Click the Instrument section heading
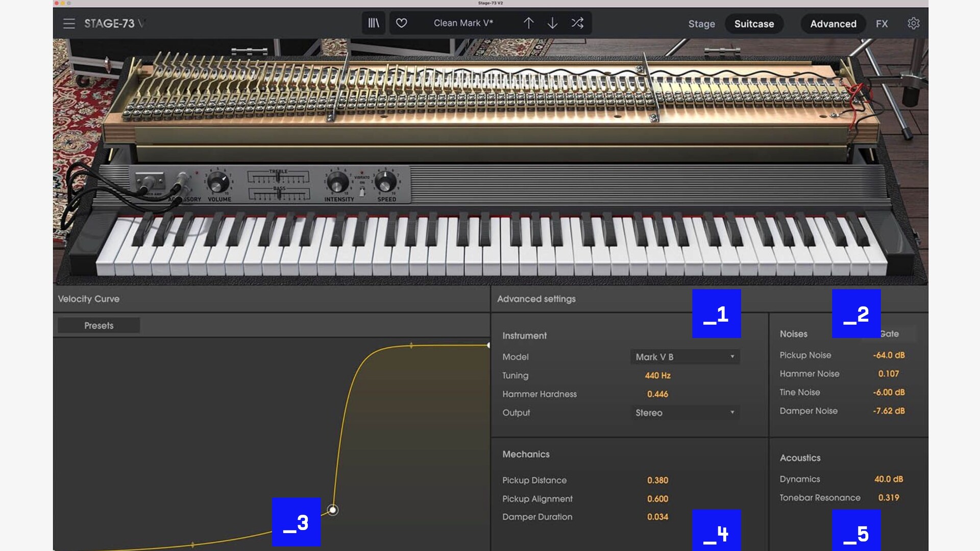This screenshot has width=980, height=551. click(x=524, y=336)
